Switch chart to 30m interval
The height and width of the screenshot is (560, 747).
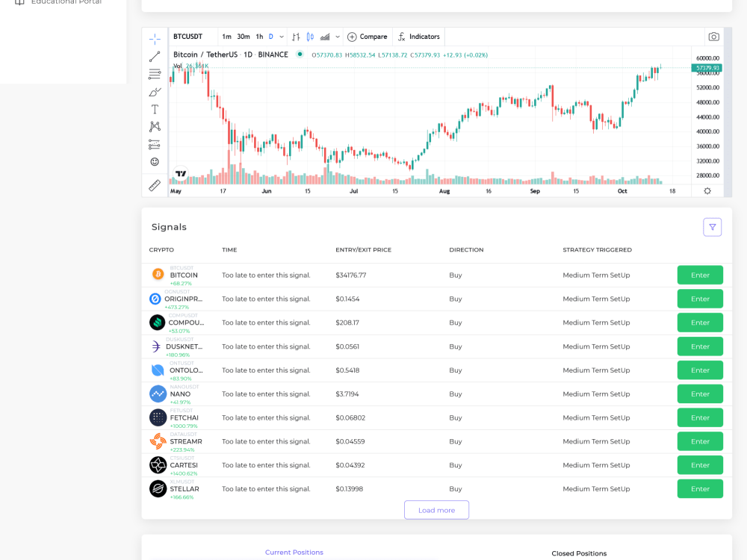pos(244,37)
